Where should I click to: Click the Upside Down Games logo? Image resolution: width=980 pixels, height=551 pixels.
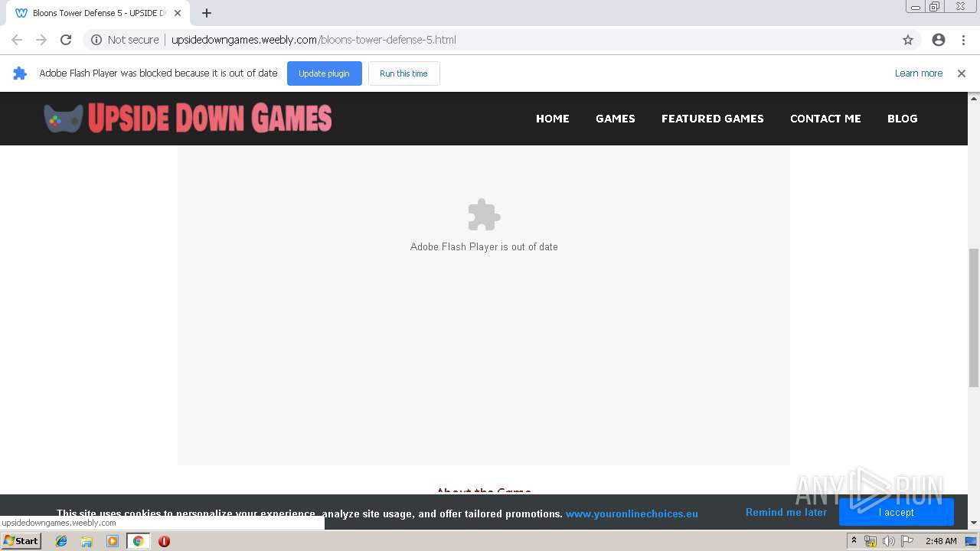(188, 119)
